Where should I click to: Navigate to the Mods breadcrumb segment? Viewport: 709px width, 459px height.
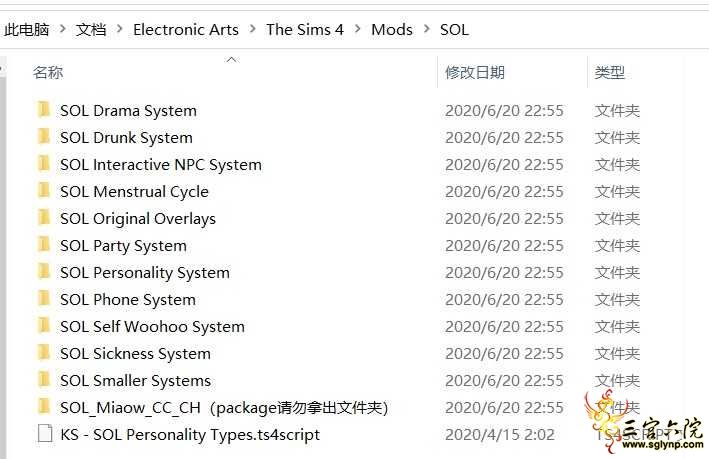(391, 30)
